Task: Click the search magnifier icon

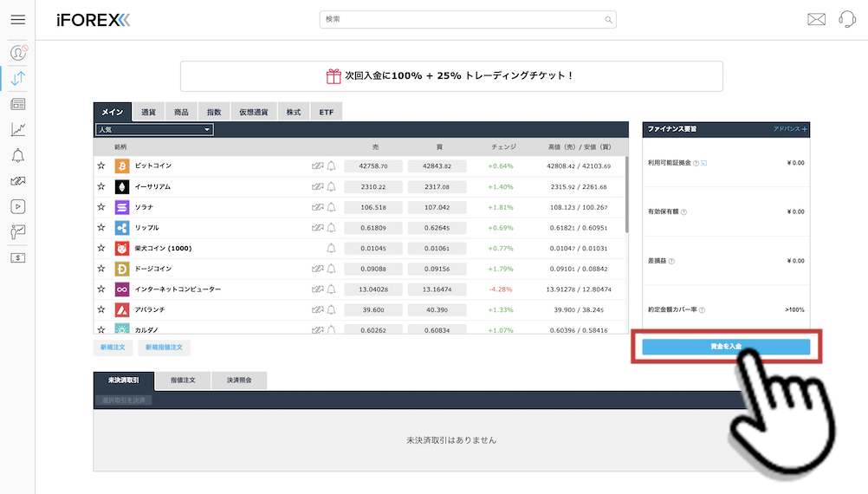Action: pyautogui.click(x=608, y=20)
